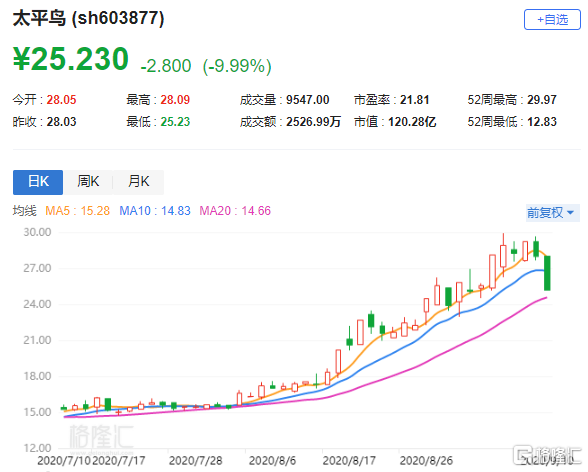Click the stock title 太平鸟 (sh603877)
This screenshot has height=472, width=588.
[88, 18]
